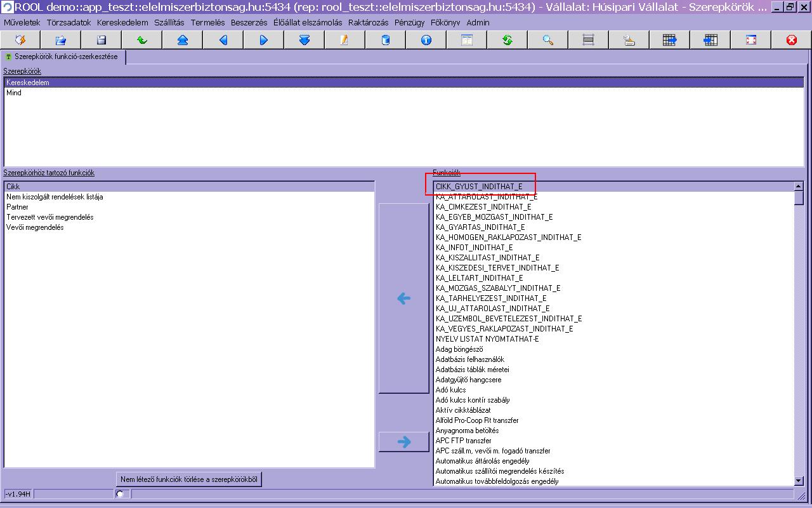Open the Törzsadatok menu
The width and height of the screenshot is (812, 508).
(69, 22)
